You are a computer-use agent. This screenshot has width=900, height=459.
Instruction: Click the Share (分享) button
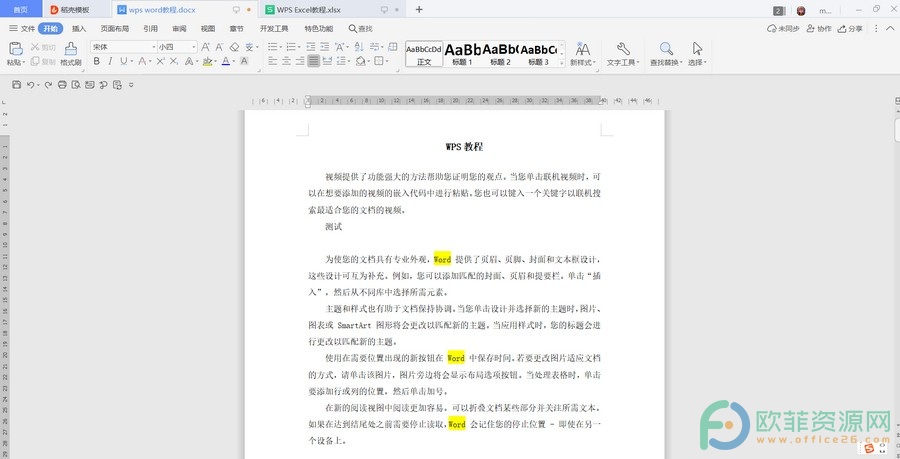click(x=850, y=29)
